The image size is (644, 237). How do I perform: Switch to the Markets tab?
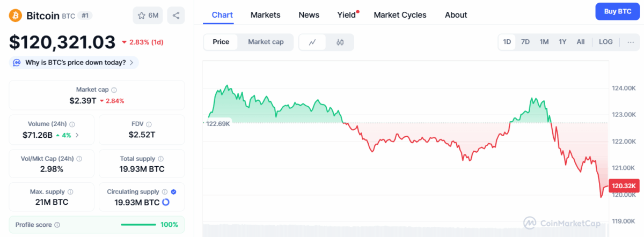[x=265, y=15]
